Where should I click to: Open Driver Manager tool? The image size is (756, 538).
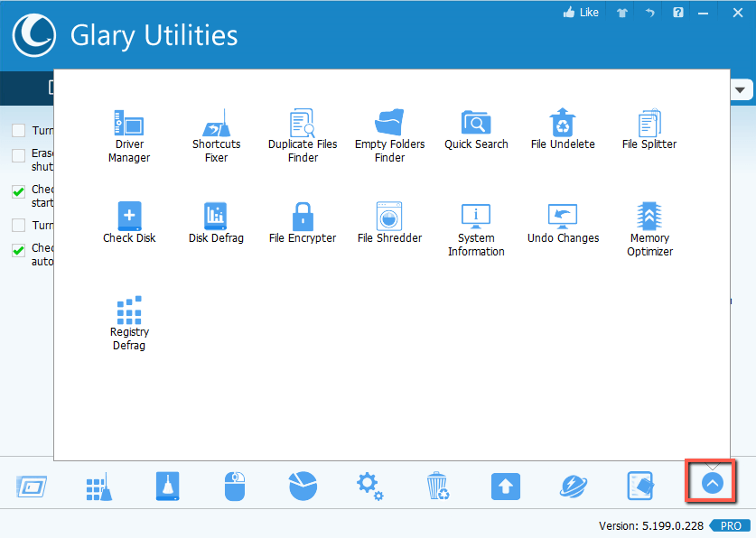point(129,136)
